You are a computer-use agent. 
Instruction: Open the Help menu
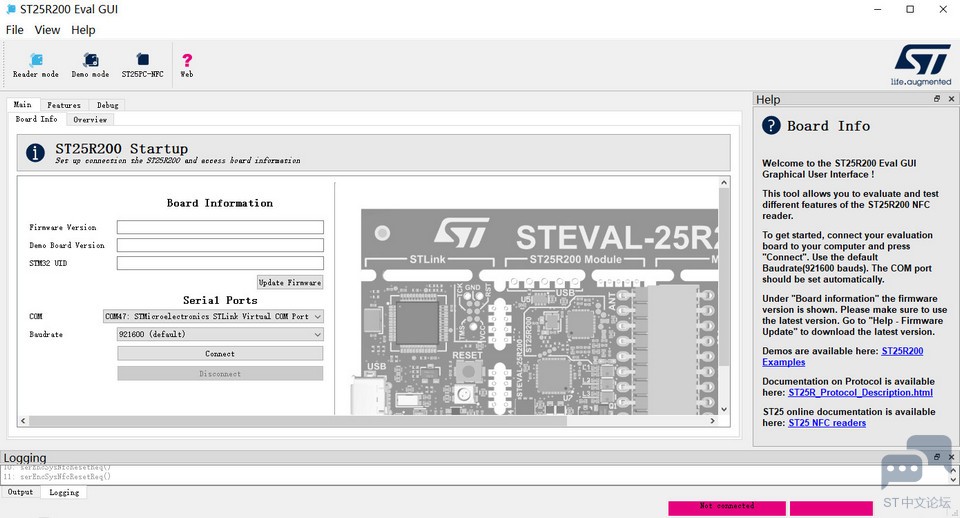[x=83, y=29]
